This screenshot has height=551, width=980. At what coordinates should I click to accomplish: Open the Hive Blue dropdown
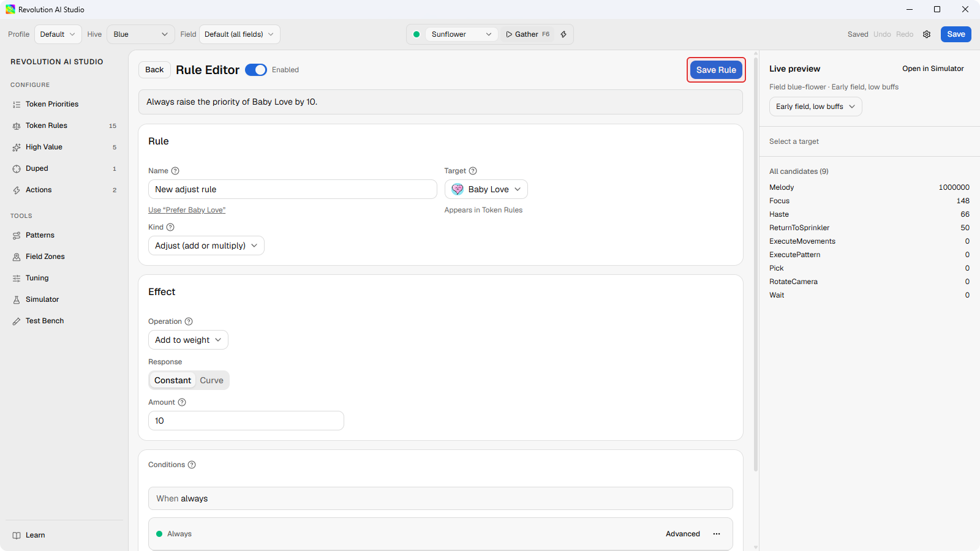141,34
